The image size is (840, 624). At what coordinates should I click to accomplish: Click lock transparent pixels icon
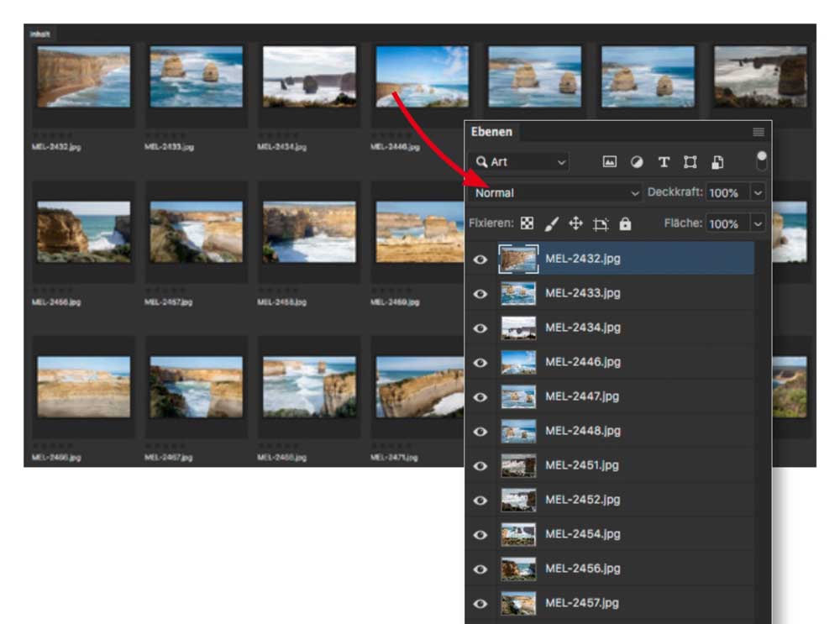click(527, 224)
